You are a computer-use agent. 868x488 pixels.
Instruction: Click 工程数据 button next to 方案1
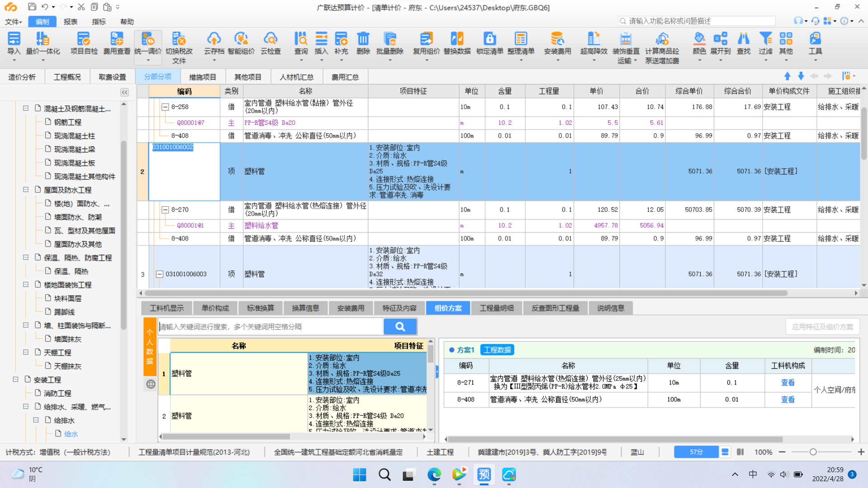pos(497,350)
